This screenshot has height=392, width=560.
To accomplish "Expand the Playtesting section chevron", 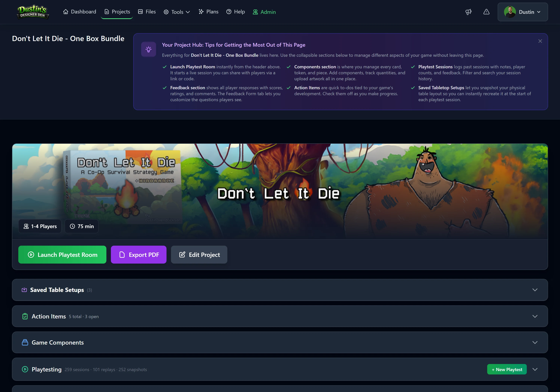I will [x=535, y=369].
